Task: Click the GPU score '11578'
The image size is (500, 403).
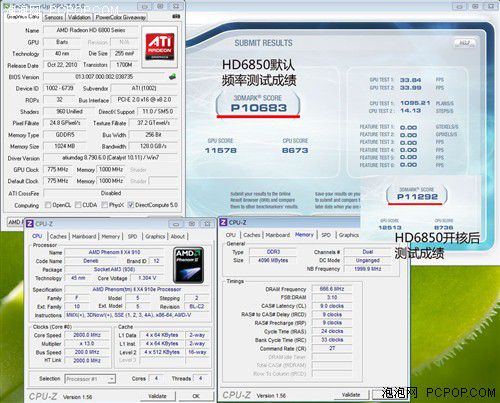Action: coord(221,151)
